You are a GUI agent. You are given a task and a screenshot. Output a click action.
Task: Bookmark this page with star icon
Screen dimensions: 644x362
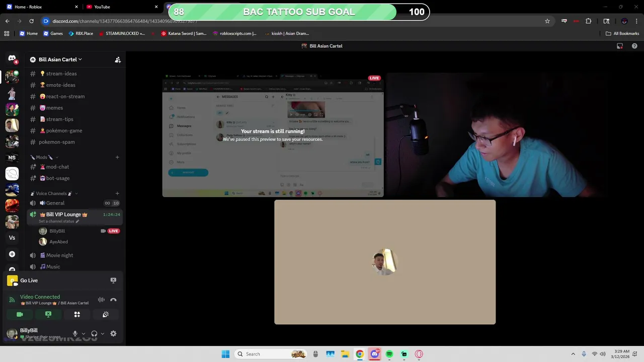tap(547, 21)
